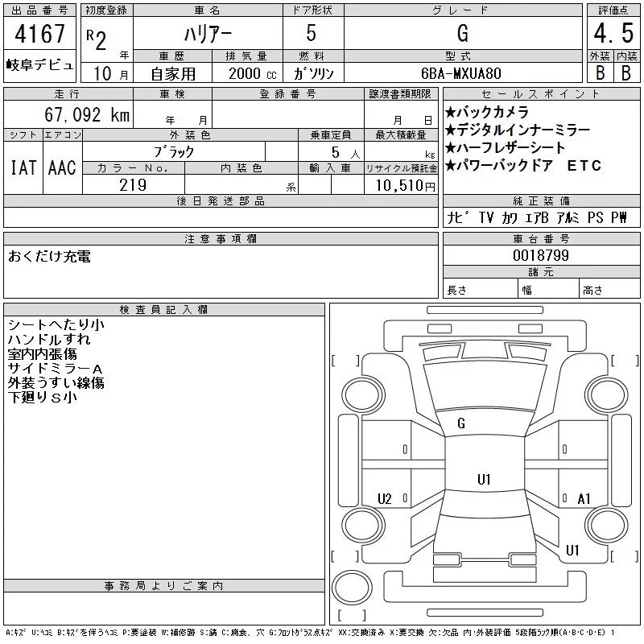
Task: Click ★ハーフレザーシート line
Action: [506, 147]
